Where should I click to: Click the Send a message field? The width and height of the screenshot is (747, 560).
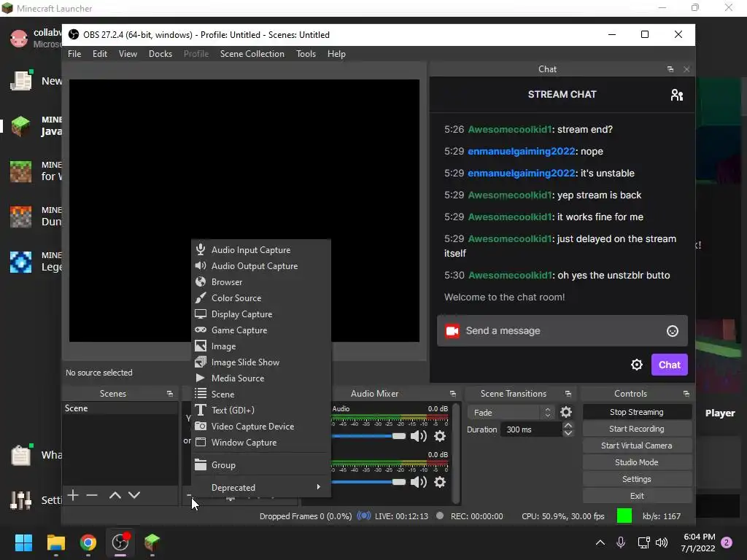click(562, 330)
